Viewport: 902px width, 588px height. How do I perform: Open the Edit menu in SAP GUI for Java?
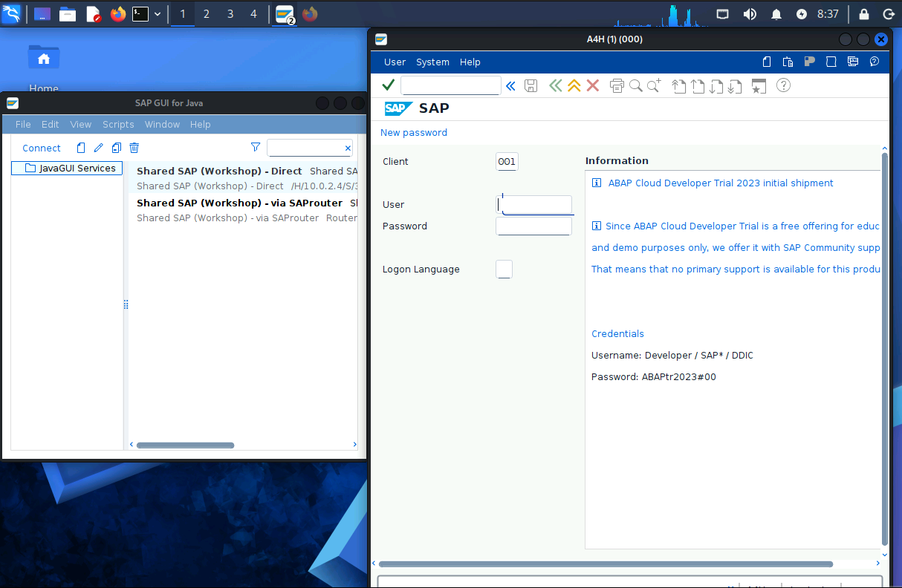pos(50,125)
